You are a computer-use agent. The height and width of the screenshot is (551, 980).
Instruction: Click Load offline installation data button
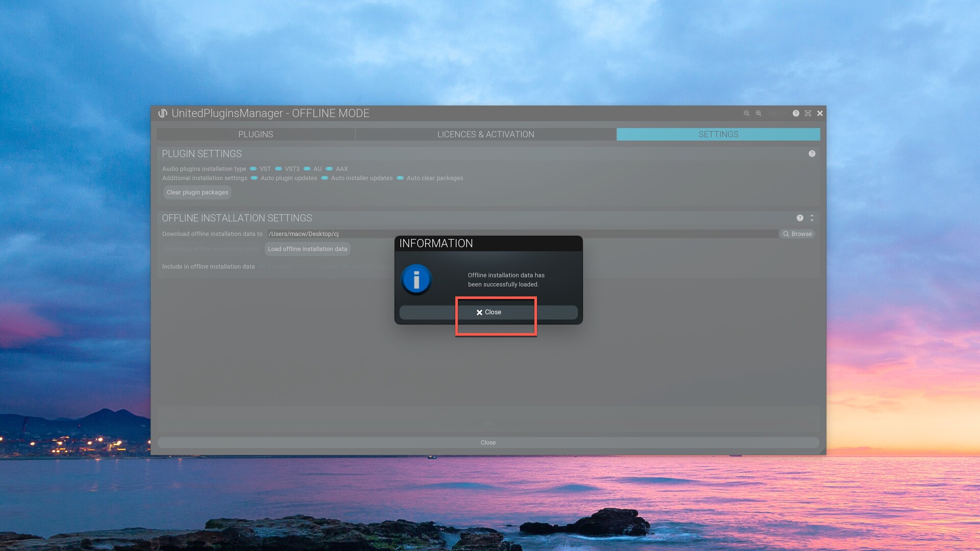[x=307, y=249]
